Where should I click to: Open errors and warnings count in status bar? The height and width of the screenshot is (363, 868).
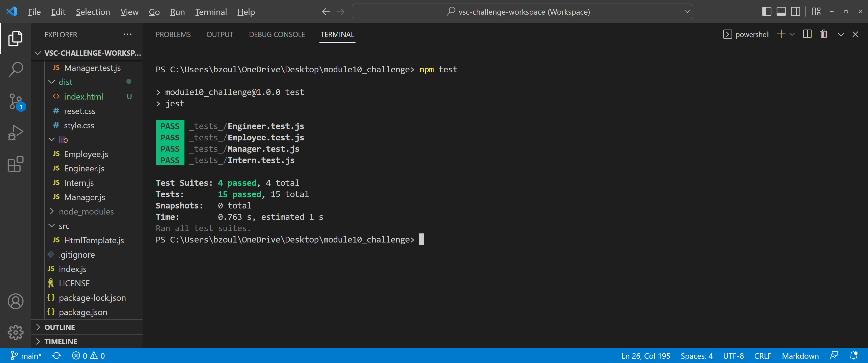pos(89,356)
